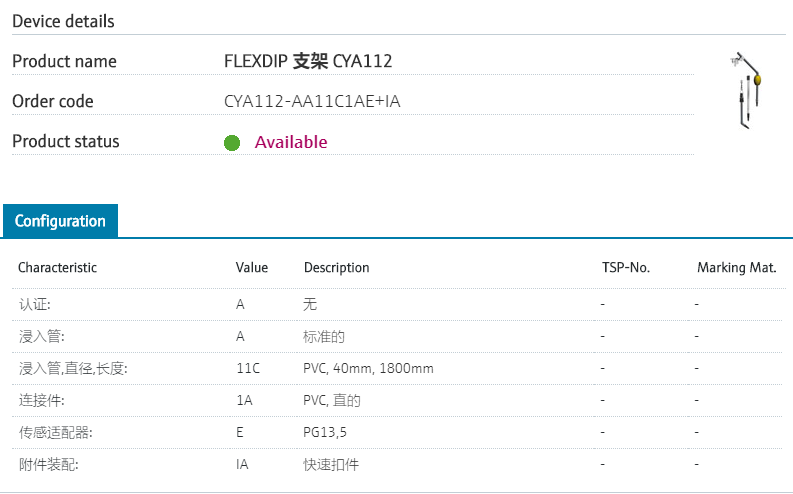Click the Characteristic column header
Image resolution: width=793 pixels, height=494 pixels.
pos(57,267)
